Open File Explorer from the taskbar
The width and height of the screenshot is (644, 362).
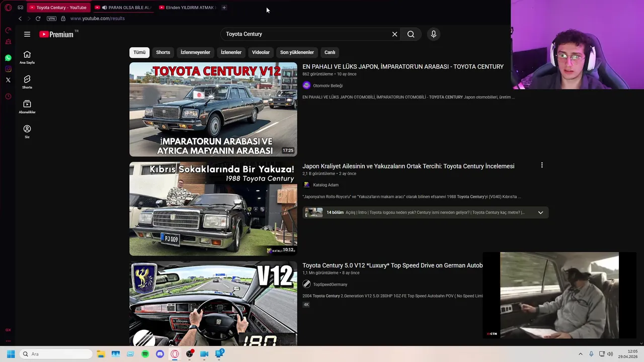(101, 354)
